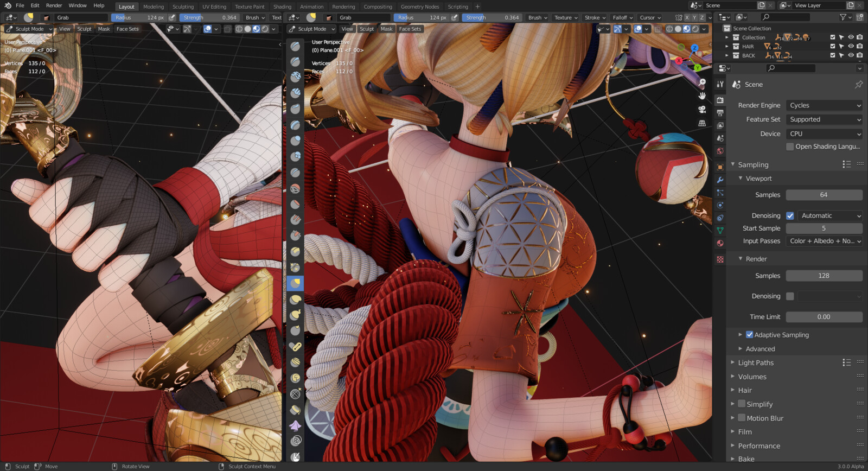Click the viewport Samples 64 field
Image resolution: width=868 pixels, height=471 pixels.
click(824, 195)
